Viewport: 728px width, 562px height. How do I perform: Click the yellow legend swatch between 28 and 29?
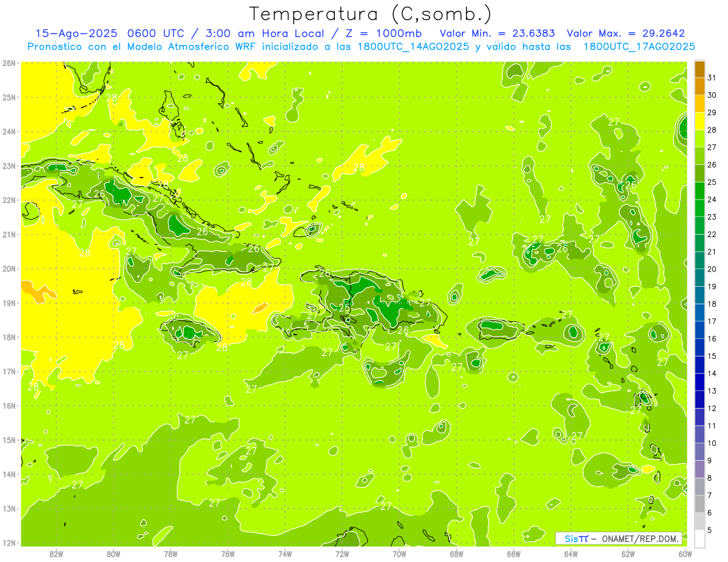tap(699, 121)
